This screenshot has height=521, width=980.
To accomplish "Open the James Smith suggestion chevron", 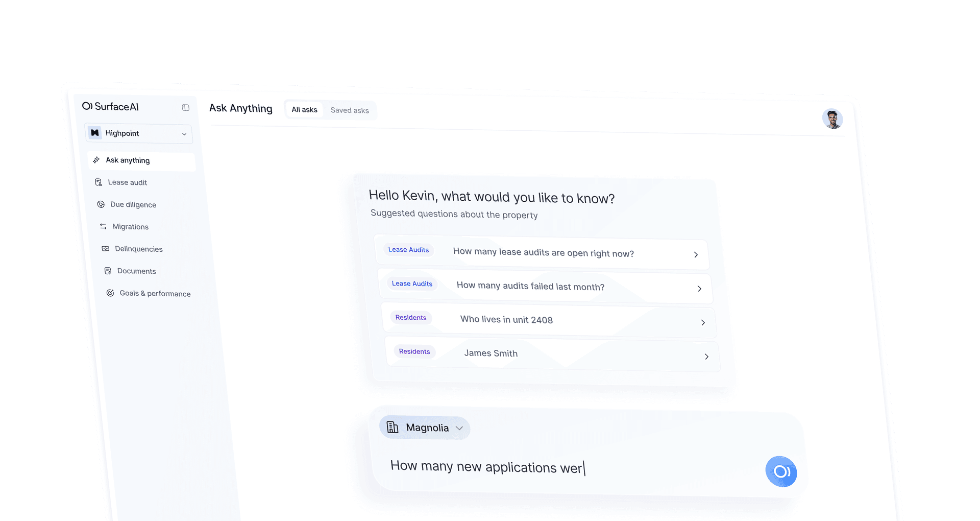I will click(x=706, y=357).
